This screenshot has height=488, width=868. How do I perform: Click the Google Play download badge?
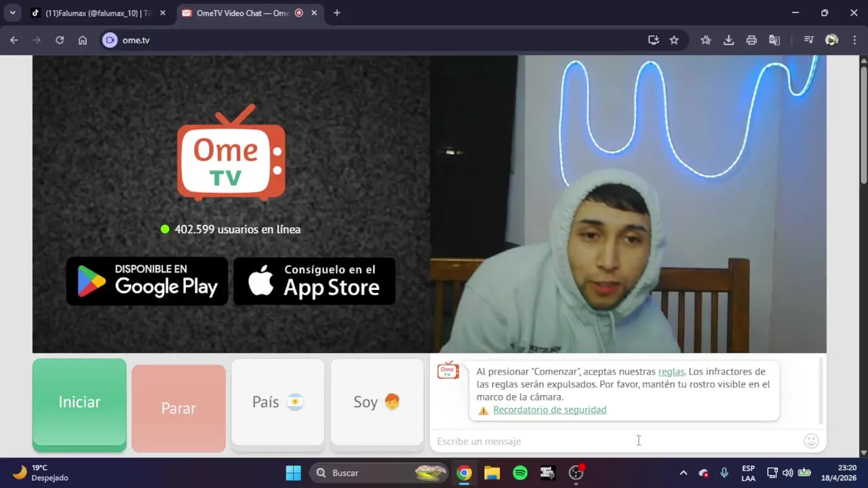(147, 281)
